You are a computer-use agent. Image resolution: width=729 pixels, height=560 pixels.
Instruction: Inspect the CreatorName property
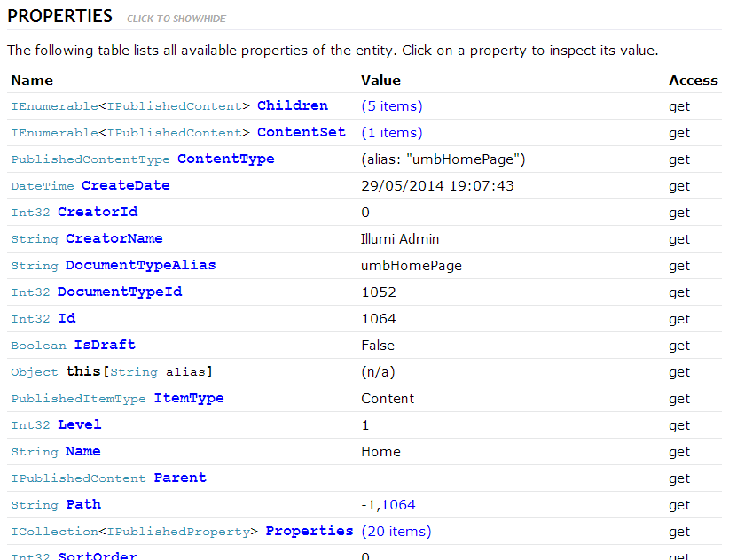(114, 238)
